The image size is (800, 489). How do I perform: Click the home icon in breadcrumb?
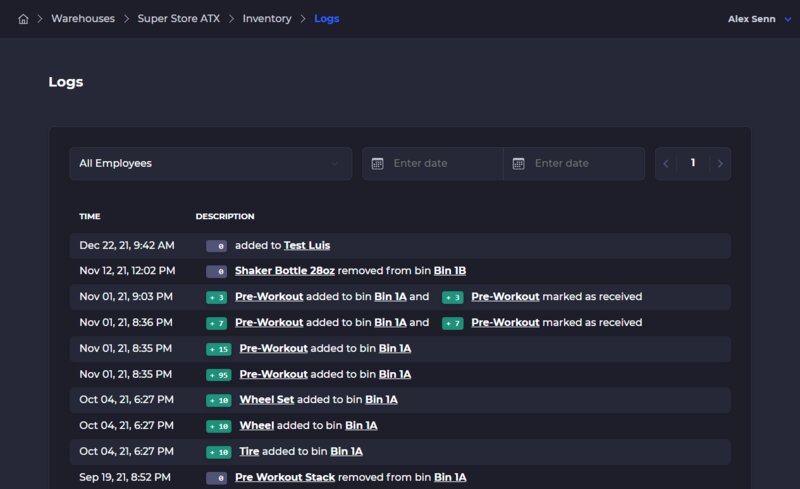click(x=23, y=19)
